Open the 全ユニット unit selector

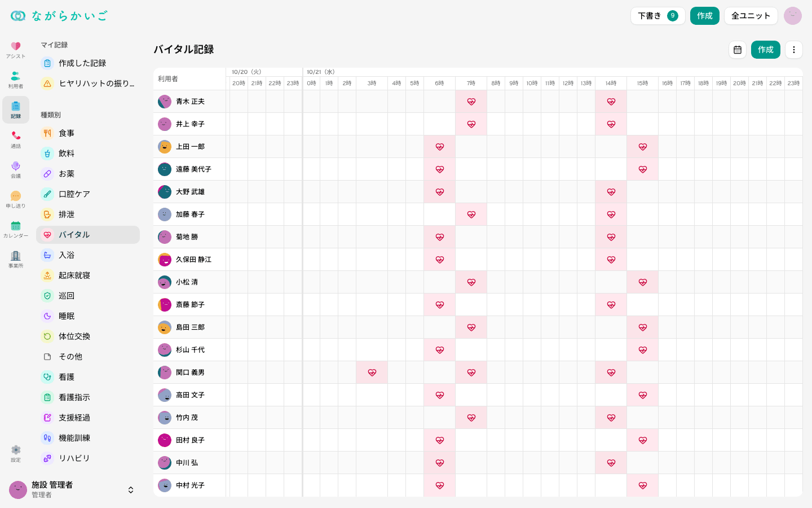pos(751,16)
